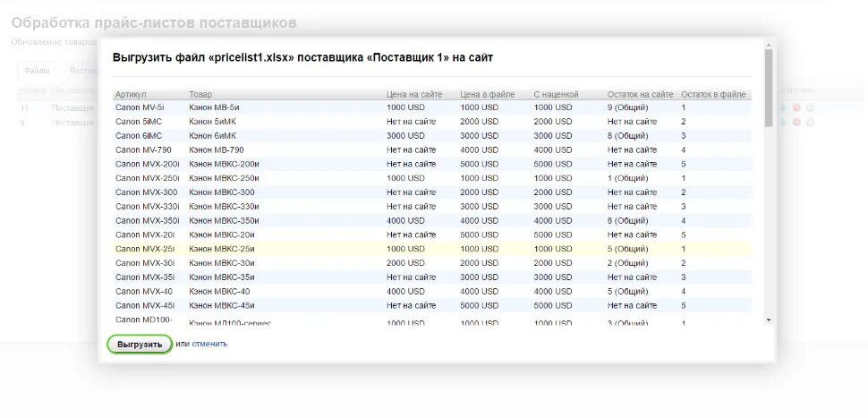
Task: Select the Canon MV-5i article cell
Action: 140,107
